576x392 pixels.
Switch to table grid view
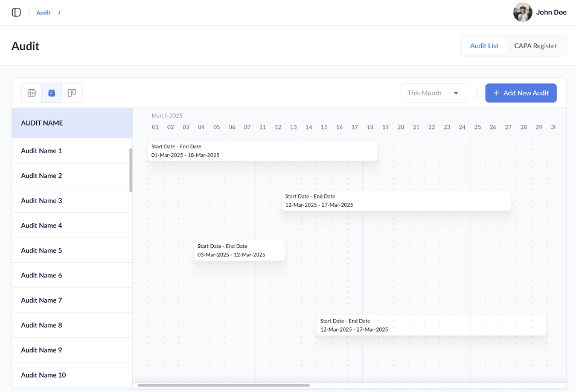[32, 93]
